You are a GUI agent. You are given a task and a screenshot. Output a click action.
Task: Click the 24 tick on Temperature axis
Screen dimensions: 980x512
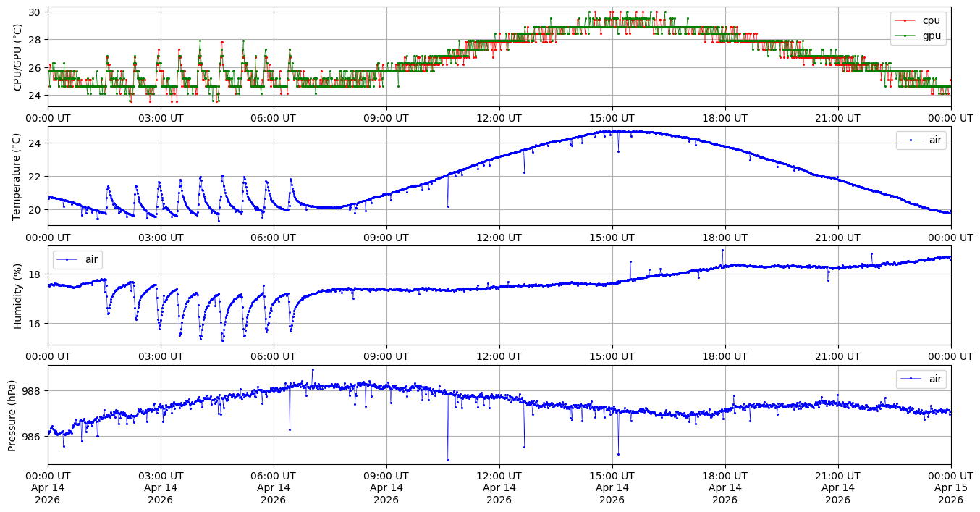click(35, 143)
